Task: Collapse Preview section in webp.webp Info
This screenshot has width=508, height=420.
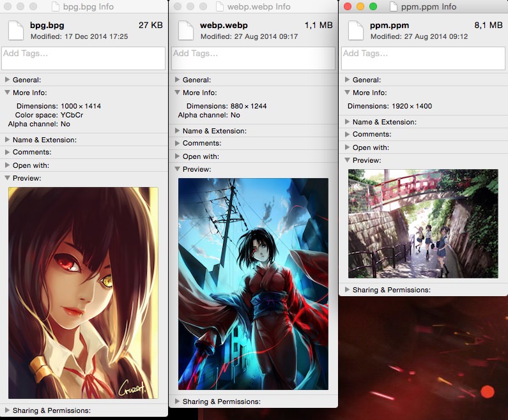Action: 177,169
